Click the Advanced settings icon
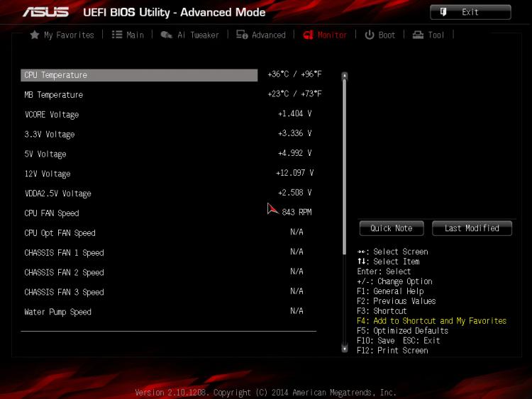The image size is (532, 399). (x=242, y=35)
